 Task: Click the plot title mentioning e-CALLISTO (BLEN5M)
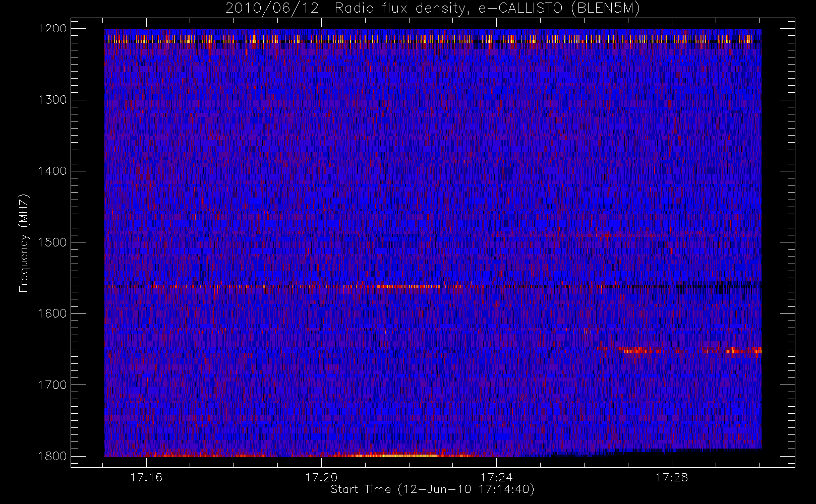(x=433, y=9)
